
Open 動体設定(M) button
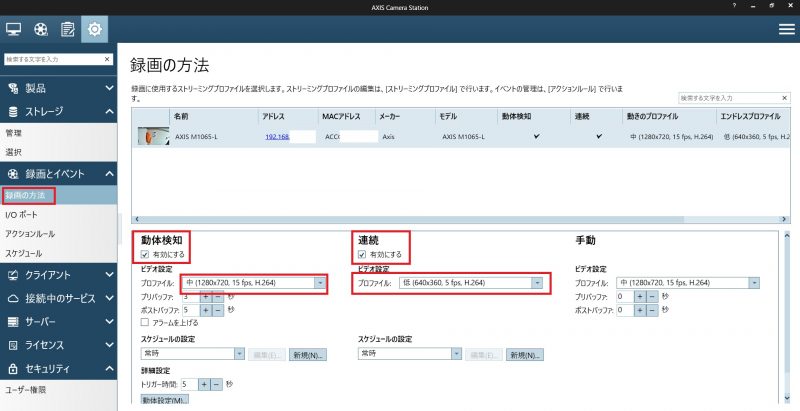(164, 400)
